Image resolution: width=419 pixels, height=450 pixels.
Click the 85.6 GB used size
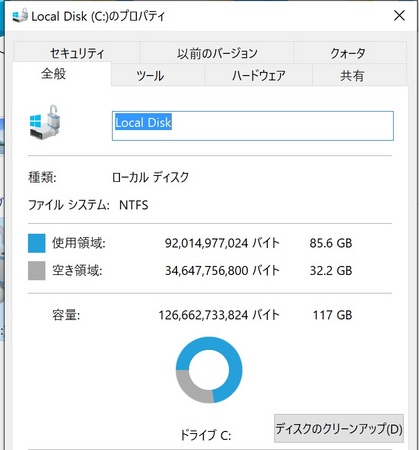(331, 243)
